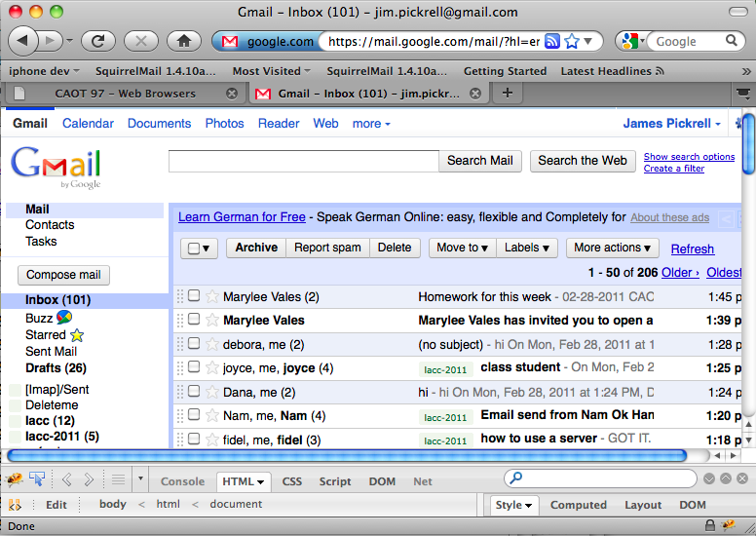Switch to Firebug Net tab

point(423,481)
